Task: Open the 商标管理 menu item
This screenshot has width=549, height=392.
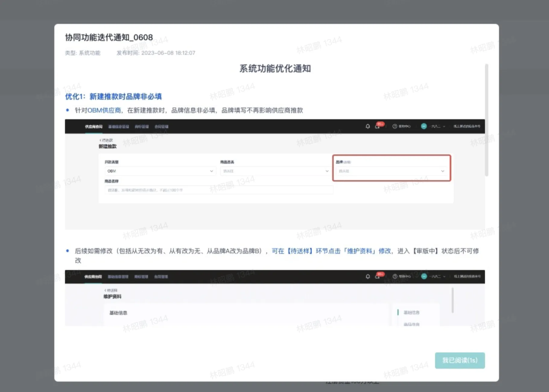Action: coord(141,126)
